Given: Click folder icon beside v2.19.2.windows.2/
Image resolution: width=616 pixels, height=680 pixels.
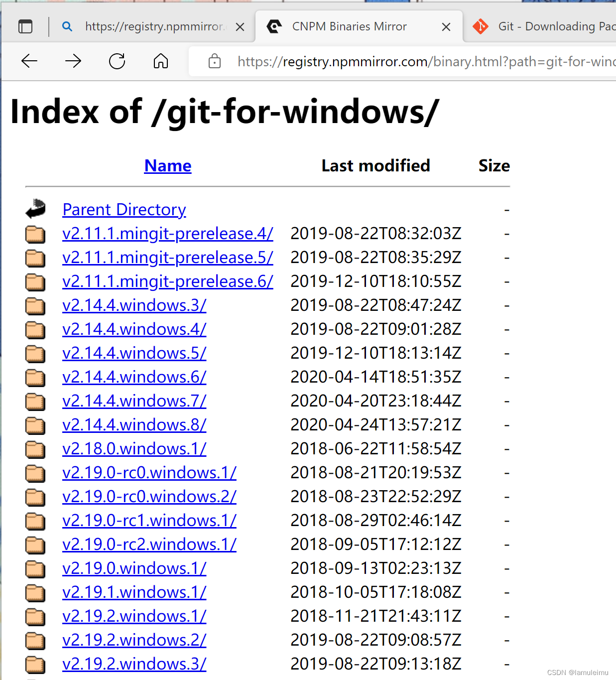Looking at the screenshot, I should 35,641.
